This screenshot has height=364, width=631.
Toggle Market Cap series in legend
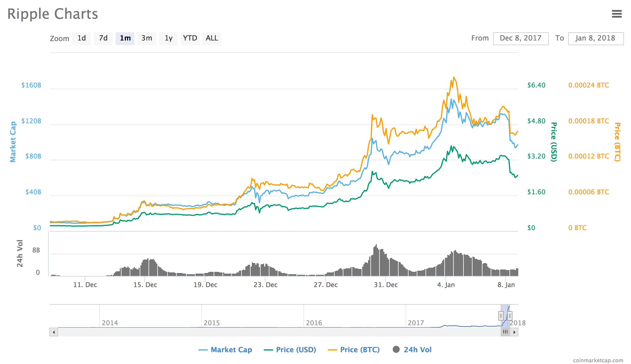[225, 350]
